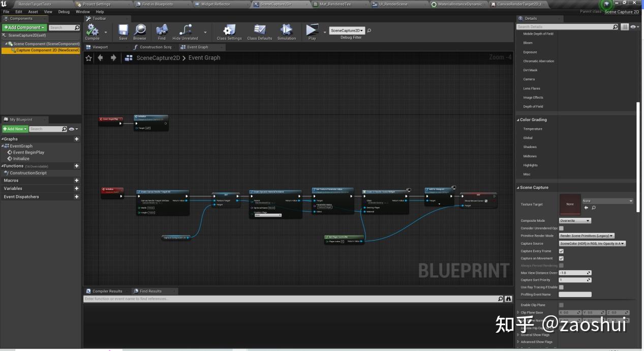Disable Capture on Movement
Image resolution: width=644 pixels, height=351 pixels.
[x=561, y=258]
